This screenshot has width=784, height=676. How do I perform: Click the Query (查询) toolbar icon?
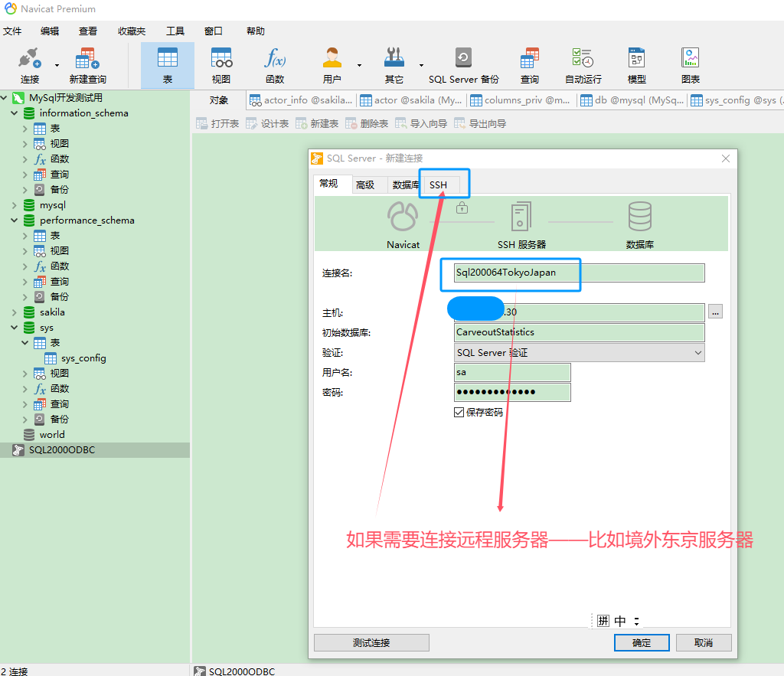[530, 65]
